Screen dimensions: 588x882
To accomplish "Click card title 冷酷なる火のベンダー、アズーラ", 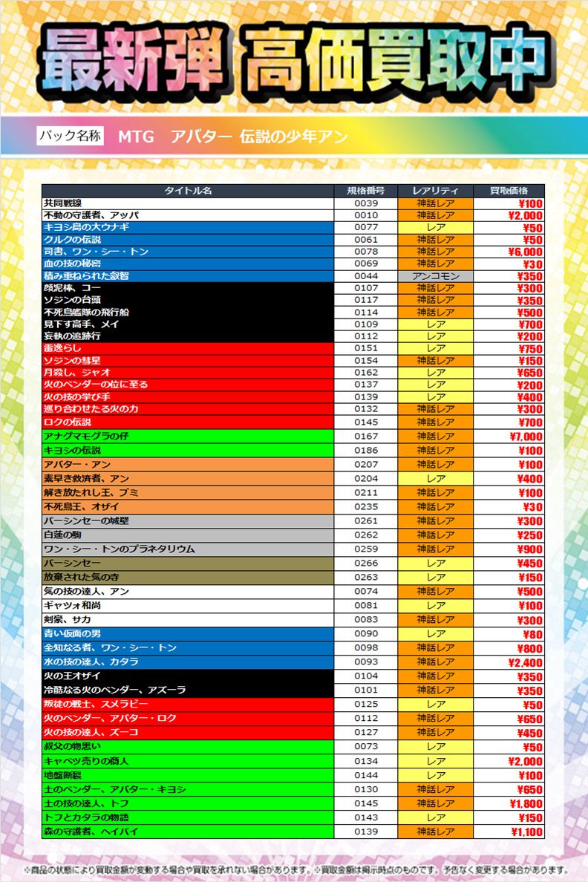I will 115,690.
